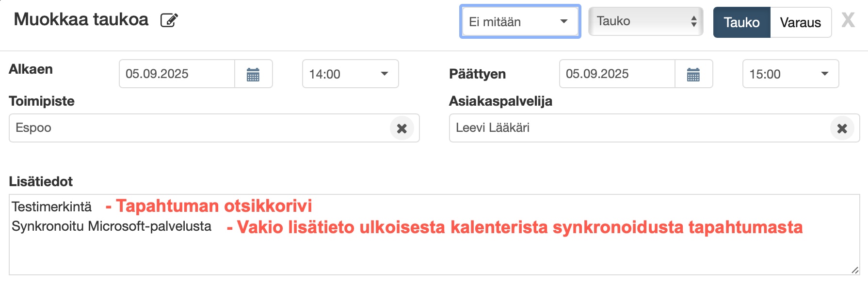Switch to Tauko mode
868x285 pixels.
[741, 22]
